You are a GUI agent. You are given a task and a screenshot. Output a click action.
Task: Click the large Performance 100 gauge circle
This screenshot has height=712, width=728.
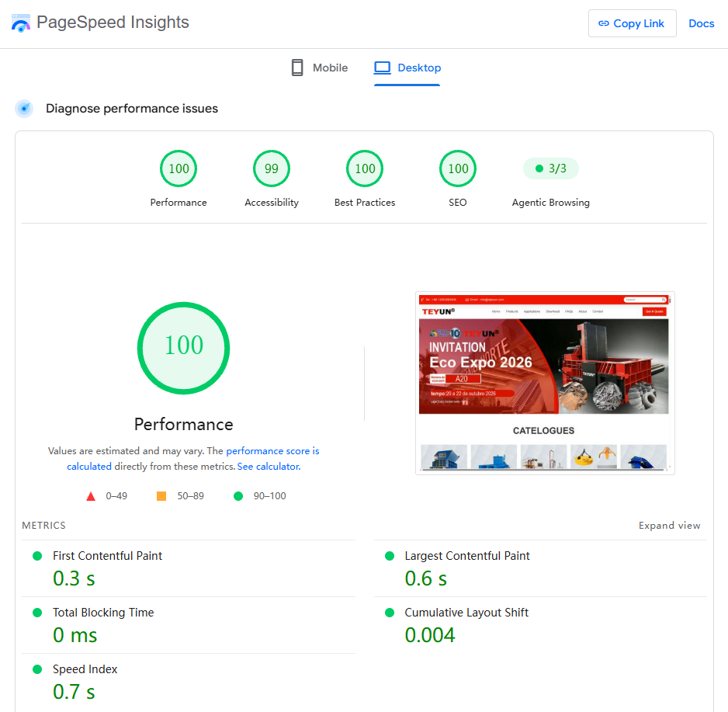183,349
